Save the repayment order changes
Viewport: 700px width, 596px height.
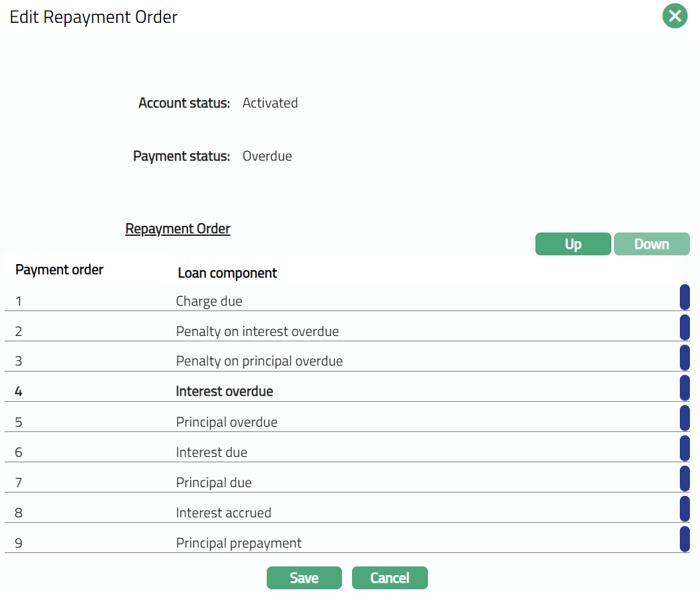tap(304, 578)
